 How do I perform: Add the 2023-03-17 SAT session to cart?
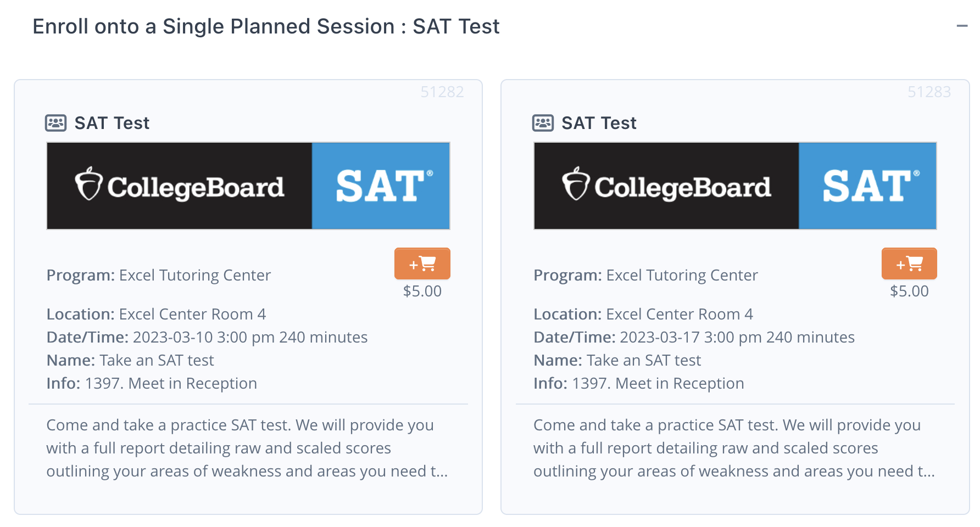909,263
